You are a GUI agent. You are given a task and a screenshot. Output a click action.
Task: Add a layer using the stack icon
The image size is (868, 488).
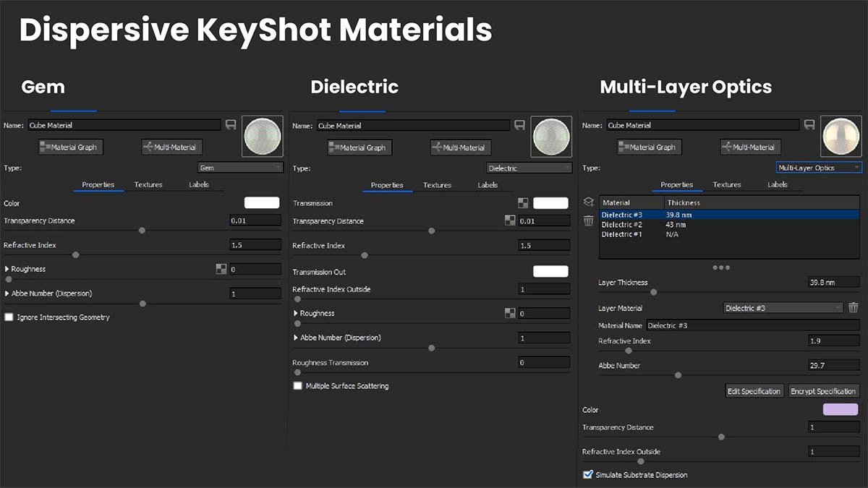coord(588,202)
